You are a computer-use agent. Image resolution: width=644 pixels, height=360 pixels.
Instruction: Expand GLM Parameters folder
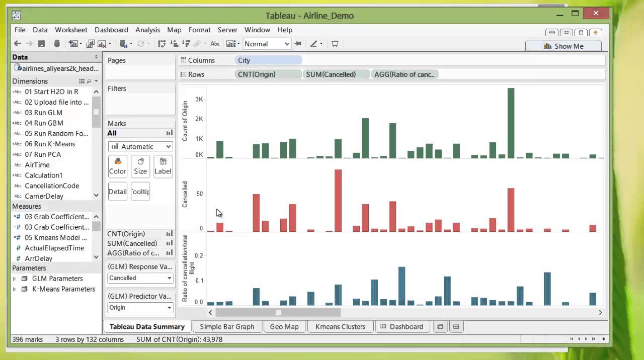point(14,279)
